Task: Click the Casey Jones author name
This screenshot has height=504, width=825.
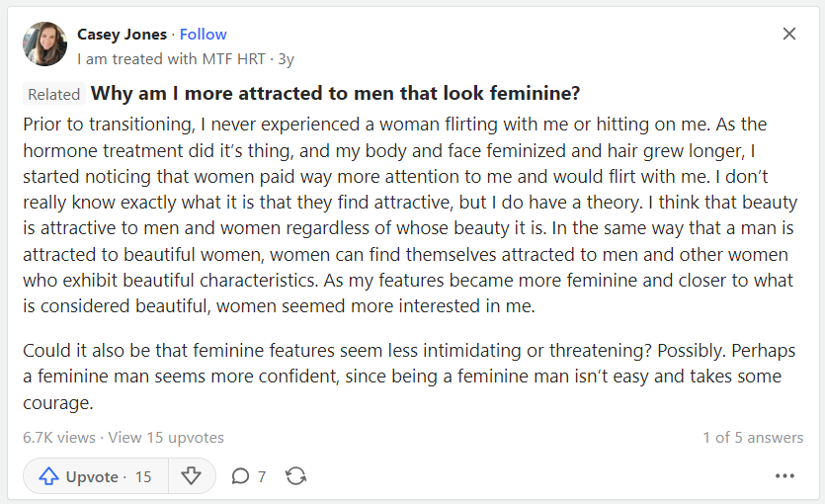Action: tap(123, 35)
